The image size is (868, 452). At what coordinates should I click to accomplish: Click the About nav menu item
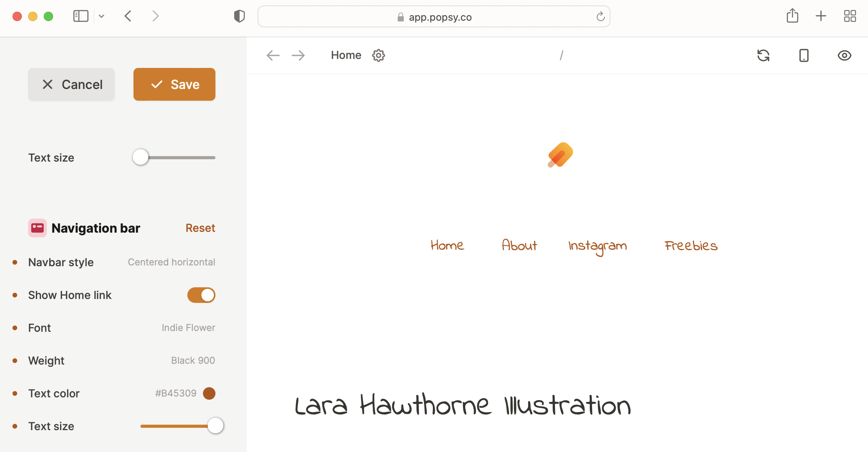pyautogui.click(x=519, y=246)
